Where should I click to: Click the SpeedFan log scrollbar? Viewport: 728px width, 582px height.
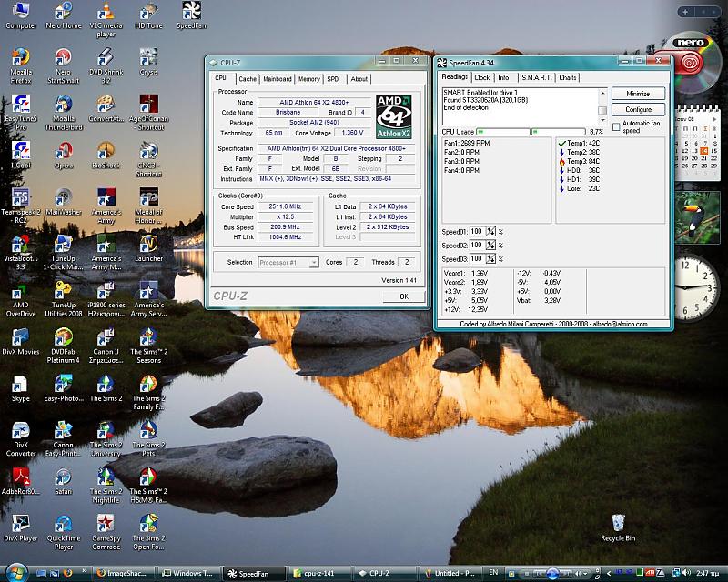coord(602,106)
